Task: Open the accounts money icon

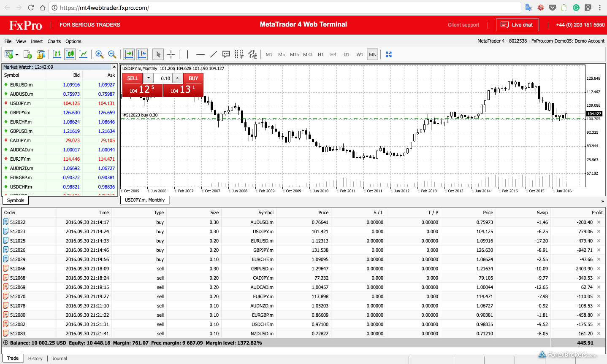Action: tap(41, 54)
